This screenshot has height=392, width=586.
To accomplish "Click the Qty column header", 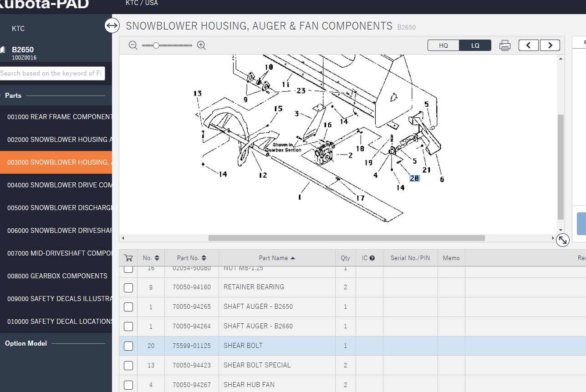I will (346, 258).
